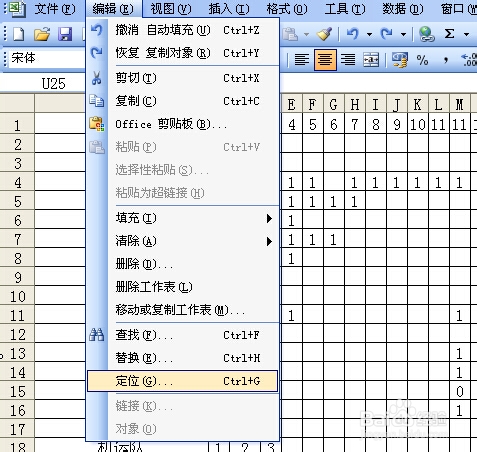Viewport: 477px width, 452px height.
Task: Click the Undo arrow in toolbar
Action: click(353, 34)
